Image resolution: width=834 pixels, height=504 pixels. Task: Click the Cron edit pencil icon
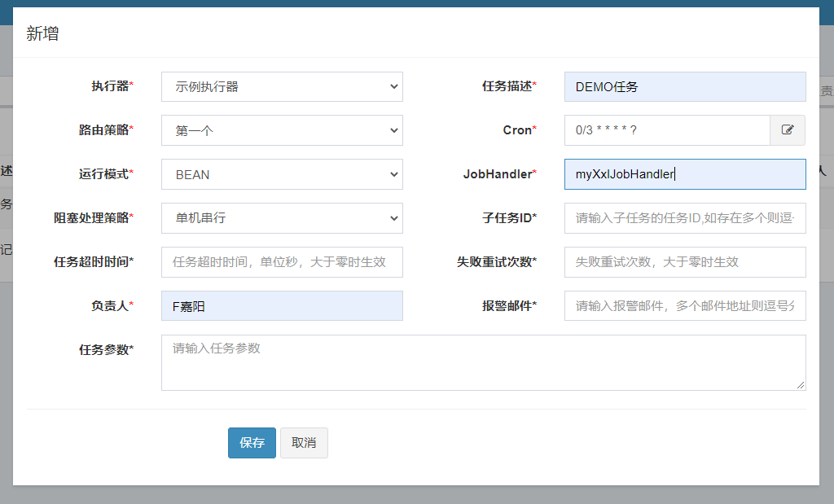(788, 130)
